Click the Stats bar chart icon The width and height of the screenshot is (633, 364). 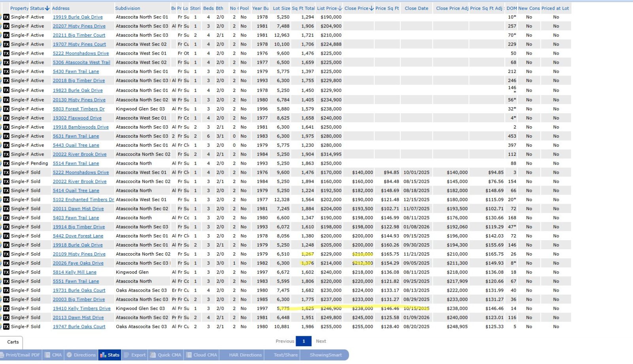coord(103,355)
